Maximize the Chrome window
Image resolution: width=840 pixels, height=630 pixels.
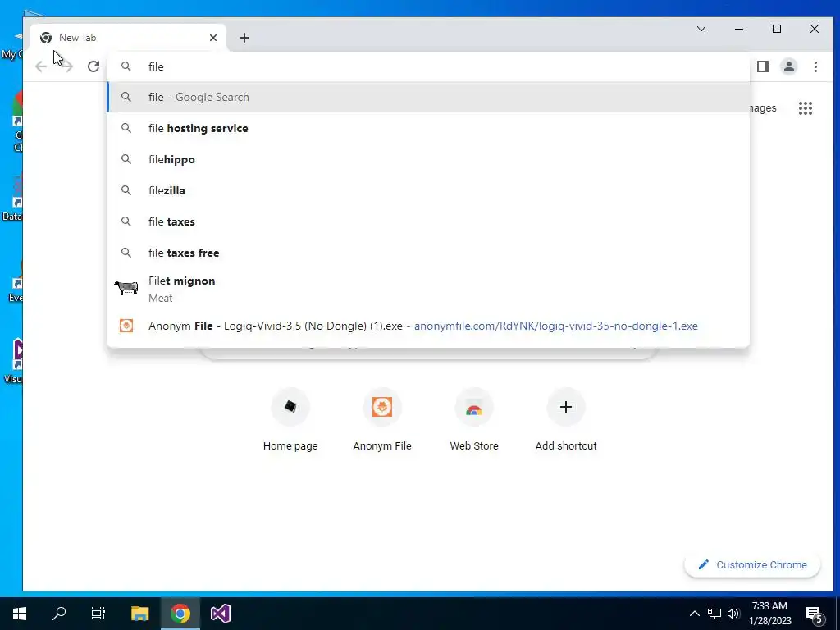(x=777, y=29)
